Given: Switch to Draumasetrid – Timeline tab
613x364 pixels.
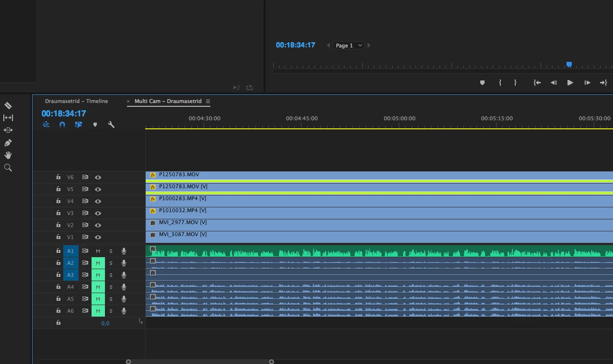Looking at the screenshot, I should tap(76, 101).
